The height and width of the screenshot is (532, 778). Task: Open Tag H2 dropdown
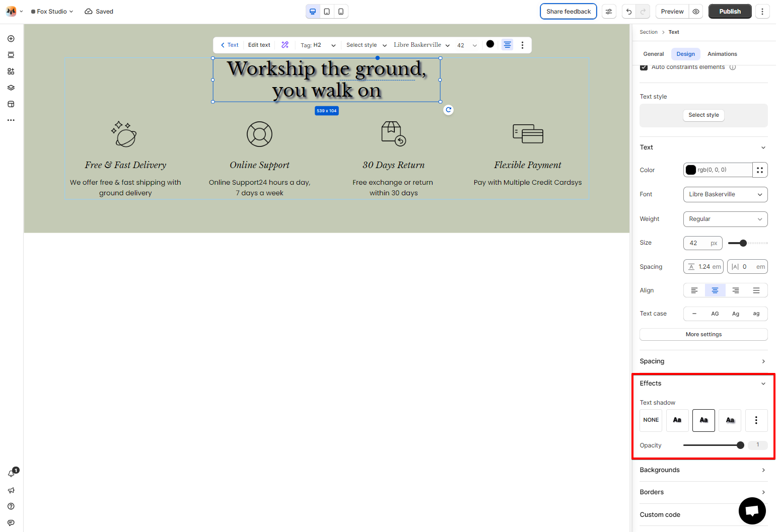318,45
